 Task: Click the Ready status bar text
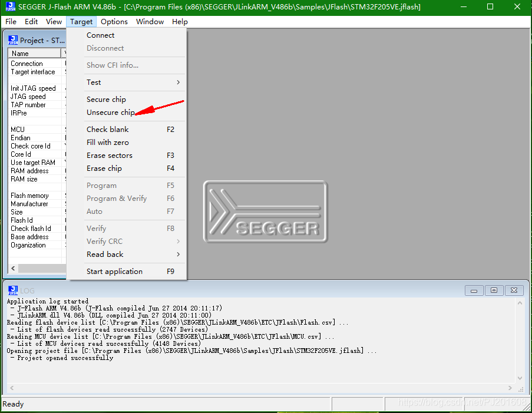[13, 404]
